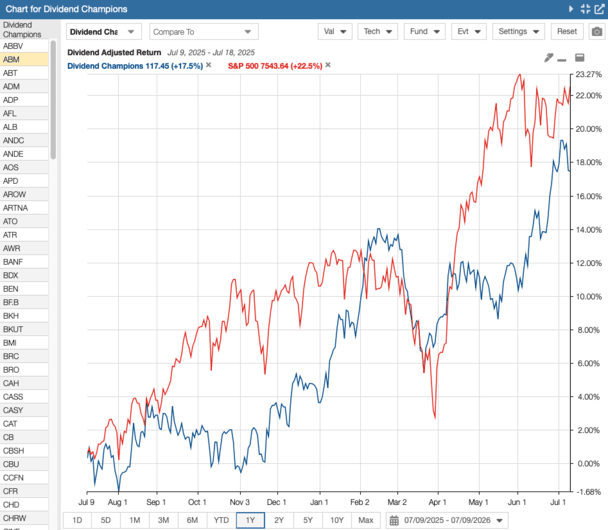Image resolution: width=608 pixels, height=530 pixels.
Task: Expand the Tech indicators dropdown
Action: point(378,31)
